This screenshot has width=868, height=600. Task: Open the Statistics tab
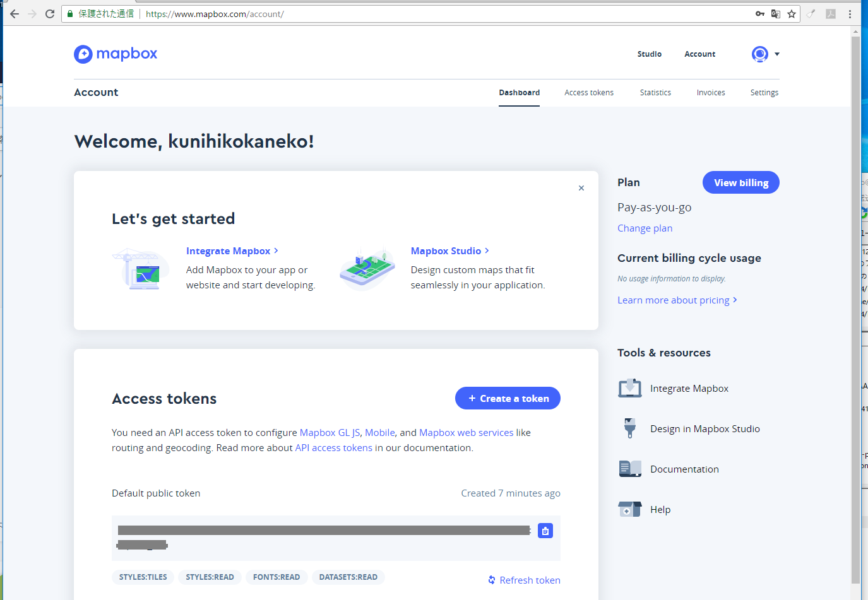pos(655,93)
